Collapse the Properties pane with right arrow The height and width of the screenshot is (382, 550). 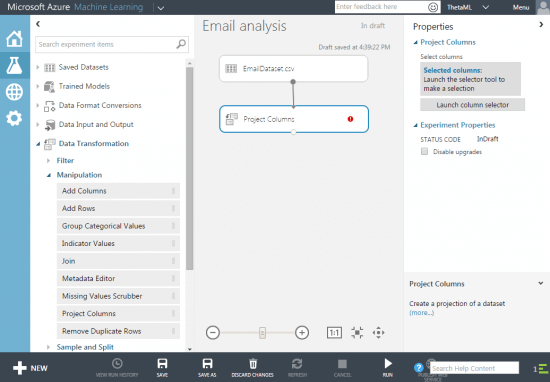[x=541, y=24]
